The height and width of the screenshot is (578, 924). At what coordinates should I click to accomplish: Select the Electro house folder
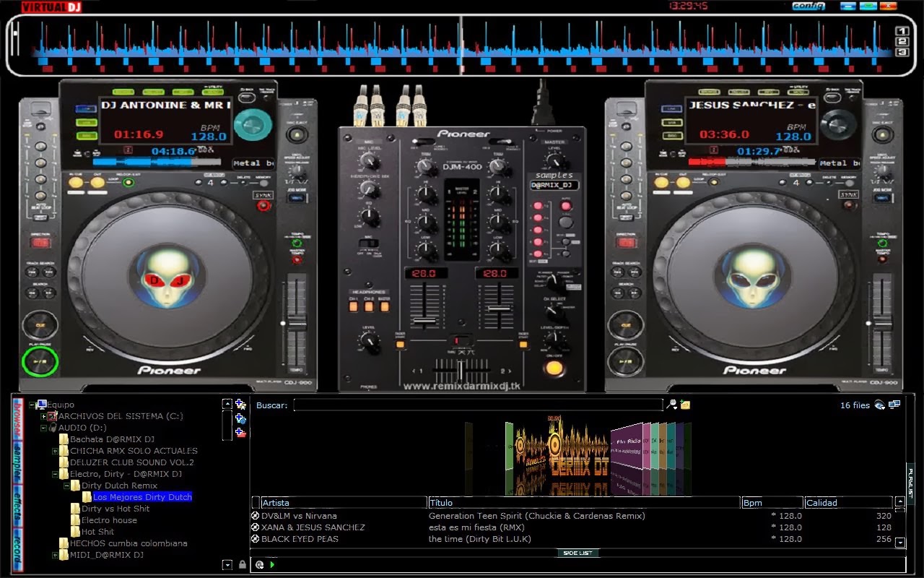coord(109,520)
